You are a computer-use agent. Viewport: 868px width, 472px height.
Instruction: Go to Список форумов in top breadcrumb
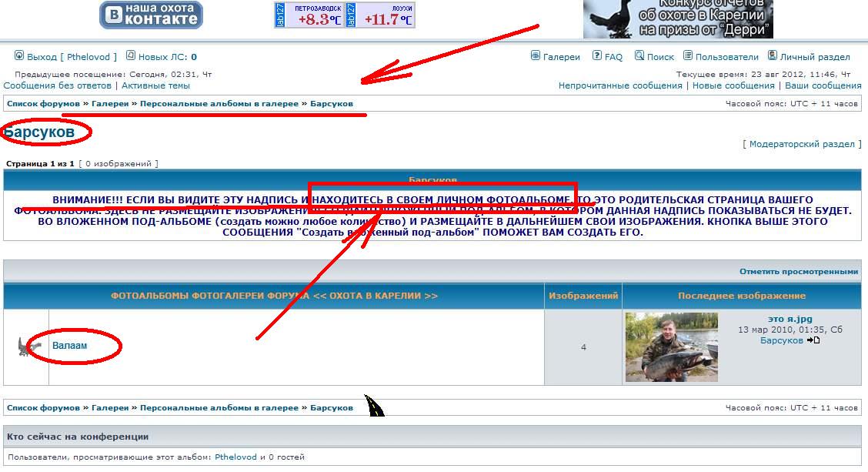click(x=43, y=104)
